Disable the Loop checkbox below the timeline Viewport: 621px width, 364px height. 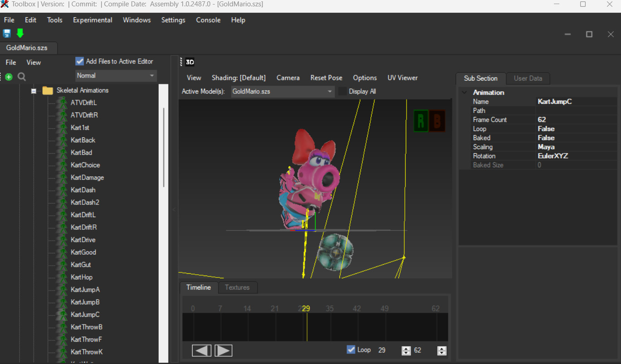click(x=351, y=349)
